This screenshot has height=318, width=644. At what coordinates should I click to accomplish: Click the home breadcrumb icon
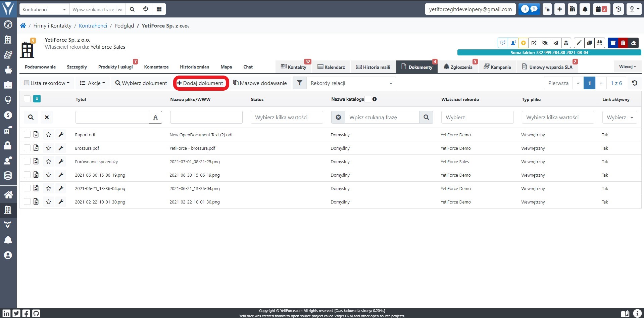(x=23, y=26)
